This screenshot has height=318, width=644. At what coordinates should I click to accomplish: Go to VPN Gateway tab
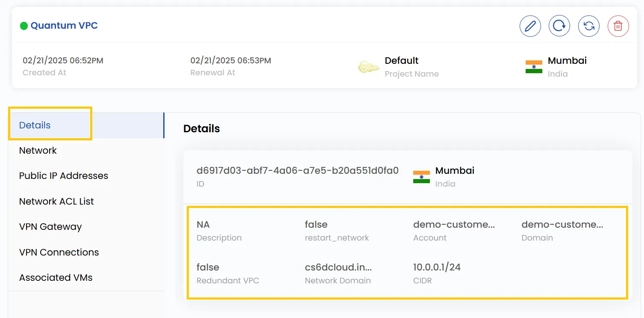point(50,227)
